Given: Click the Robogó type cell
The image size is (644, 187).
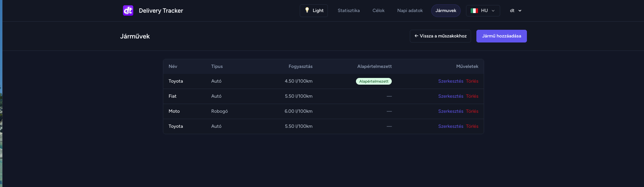Looking at the screenshot, I should pos(219,111).
